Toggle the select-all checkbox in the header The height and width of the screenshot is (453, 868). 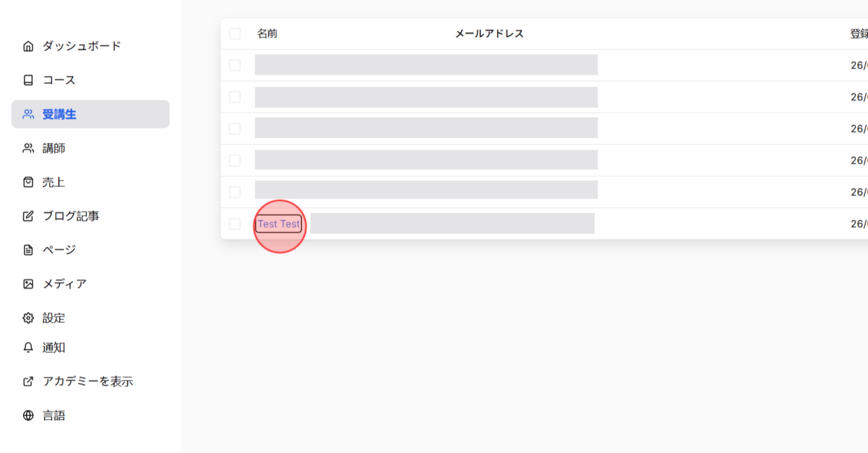(x=235, y=33)
